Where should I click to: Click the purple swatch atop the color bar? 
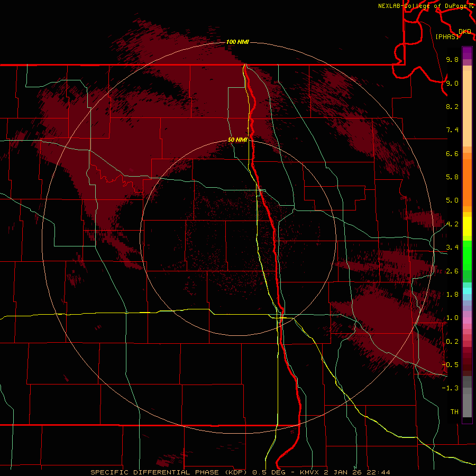467,53
